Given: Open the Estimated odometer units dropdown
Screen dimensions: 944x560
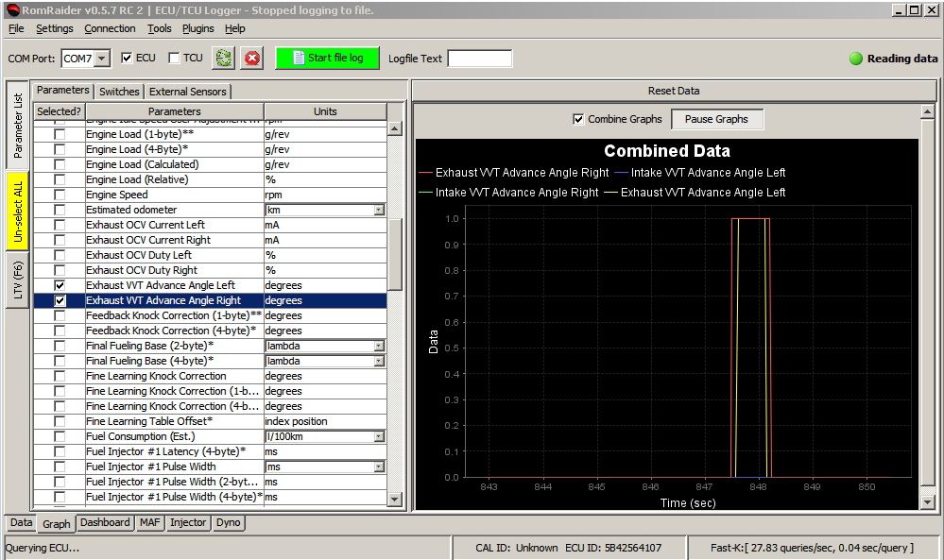Looking at the screenshot, I should (378, 210).
